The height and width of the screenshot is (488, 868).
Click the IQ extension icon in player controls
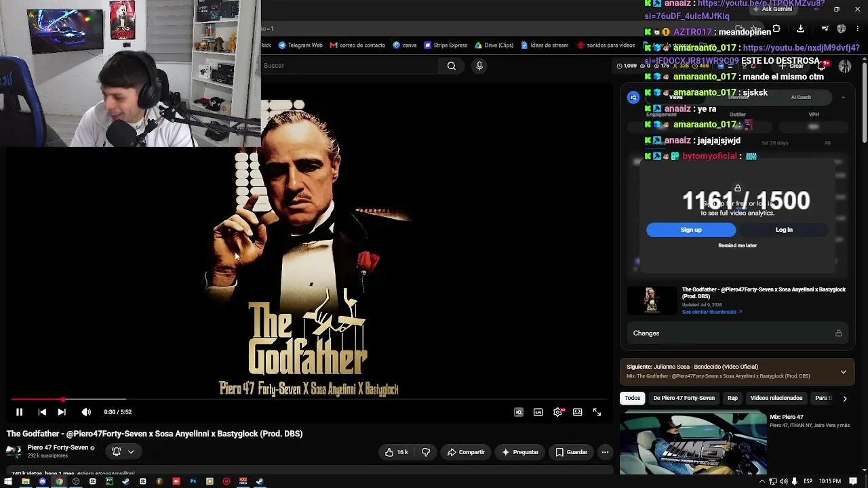[x=519, y=412]
